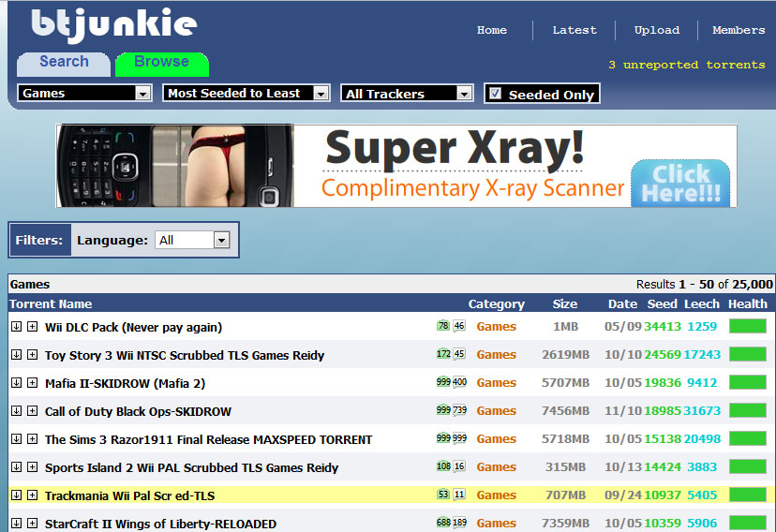Expand Mafia II-SKIDROW details plus icon
This screenshot has width=776, height=532.
tap(32, 383)
